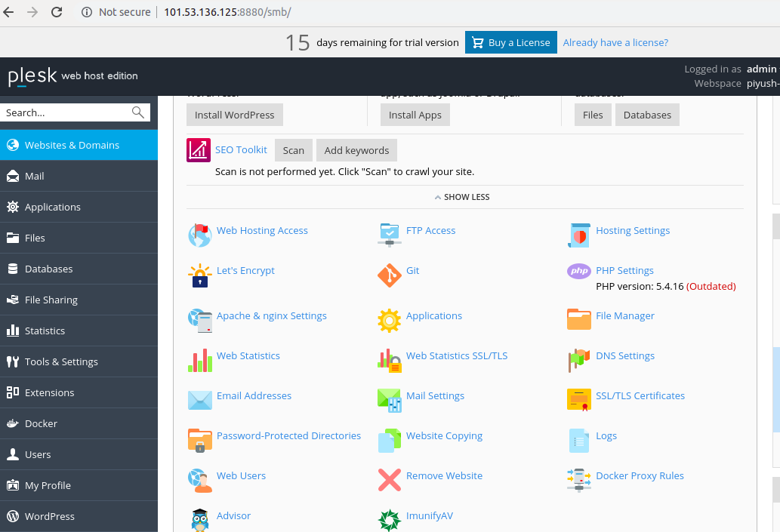Open the Let's Encrypt padlock icon

coord(200,275)
